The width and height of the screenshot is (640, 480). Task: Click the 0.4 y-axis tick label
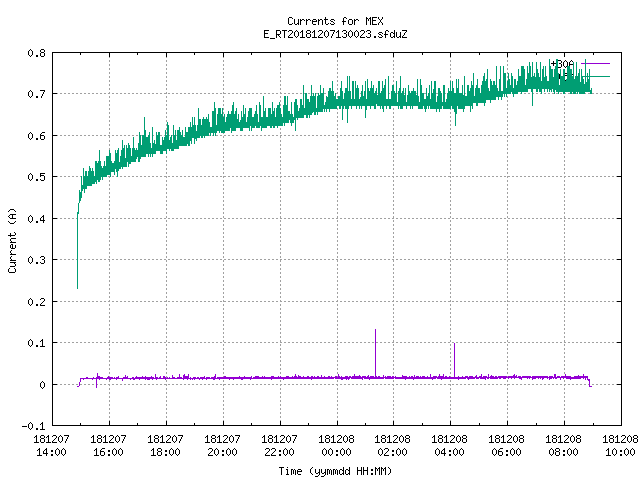pos(37,219)
